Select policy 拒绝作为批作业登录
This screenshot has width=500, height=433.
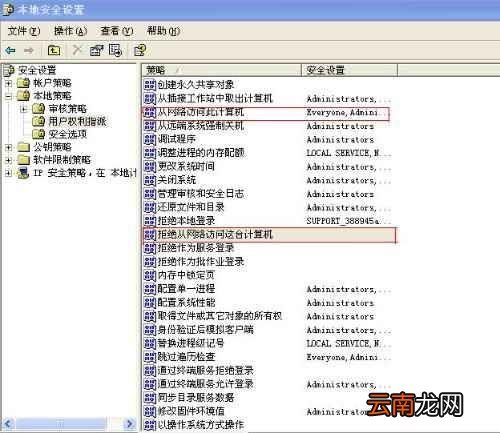[201, 262]
